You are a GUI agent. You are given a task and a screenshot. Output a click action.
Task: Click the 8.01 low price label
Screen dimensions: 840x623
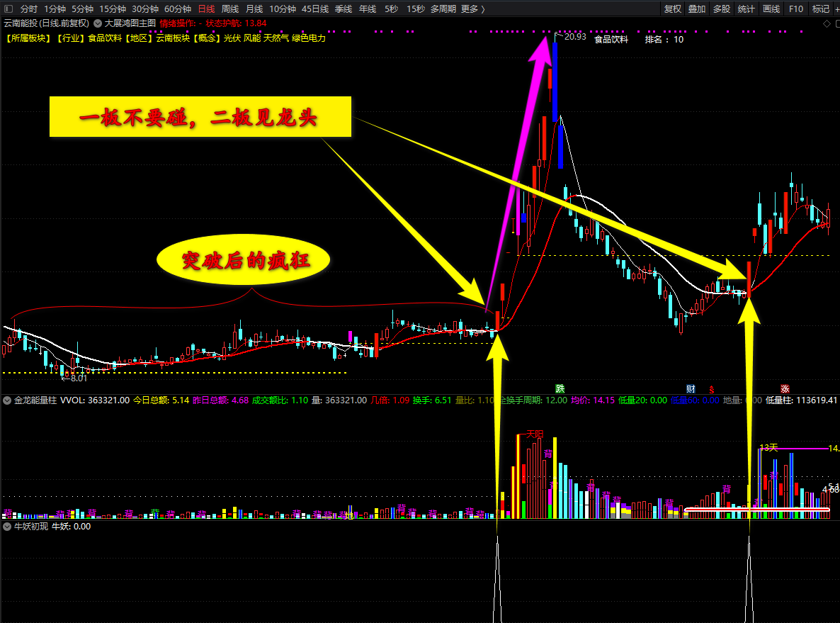78,378
